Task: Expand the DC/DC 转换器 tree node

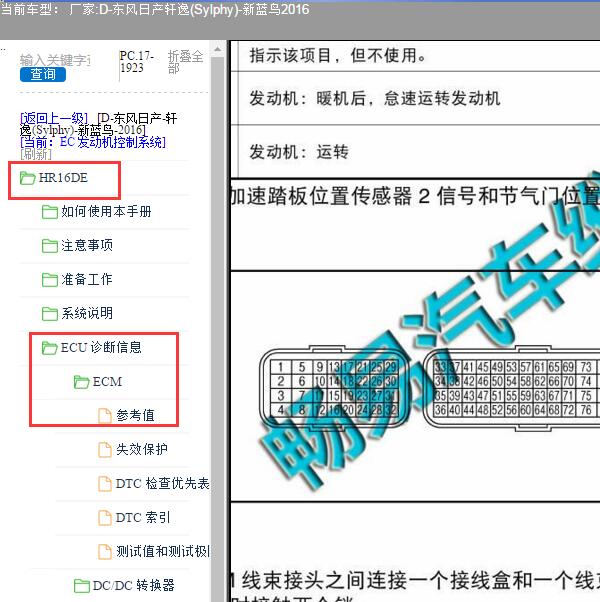Action: pos(134,585)
